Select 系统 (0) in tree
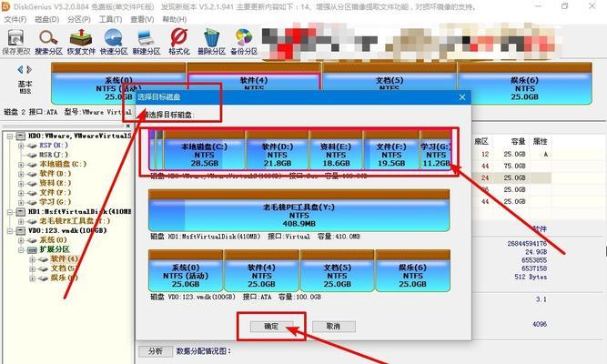Image resolution: width=607 pixels, height=364 pixels. [53, 240]
